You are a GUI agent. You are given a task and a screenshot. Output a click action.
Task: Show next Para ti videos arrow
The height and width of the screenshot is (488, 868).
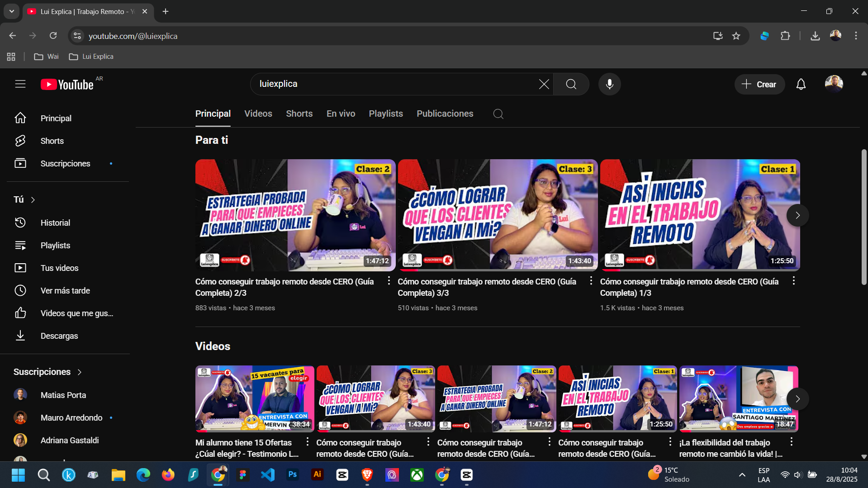(797, 215)
